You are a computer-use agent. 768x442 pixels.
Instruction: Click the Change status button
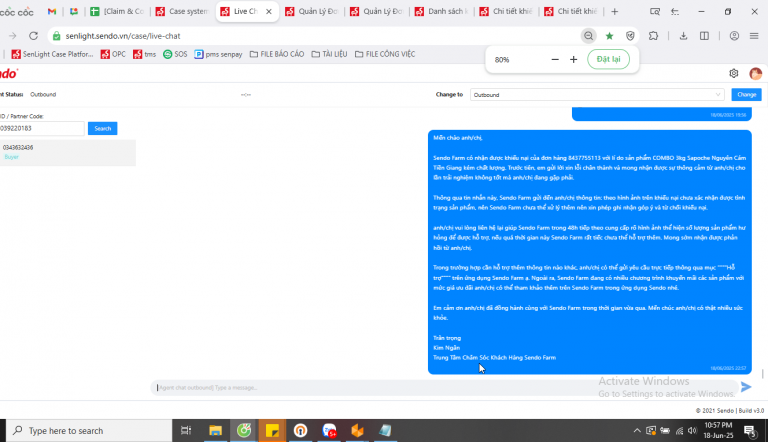(x=746, y=95)
